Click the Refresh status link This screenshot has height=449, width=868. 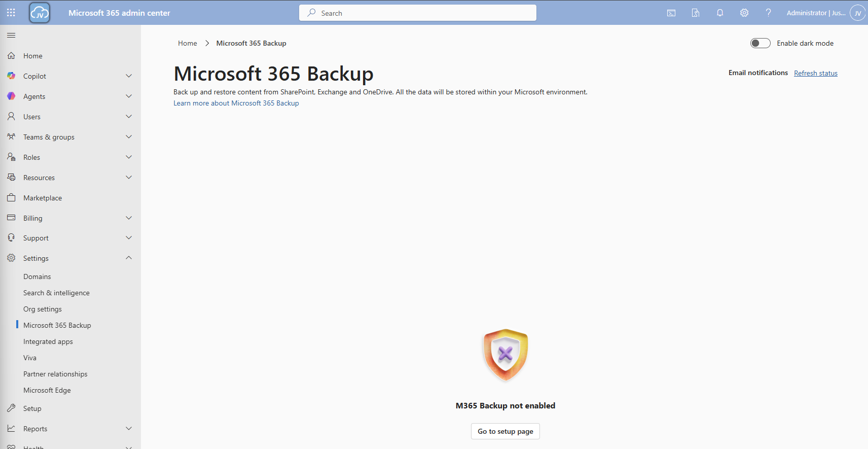click(815, 73)
